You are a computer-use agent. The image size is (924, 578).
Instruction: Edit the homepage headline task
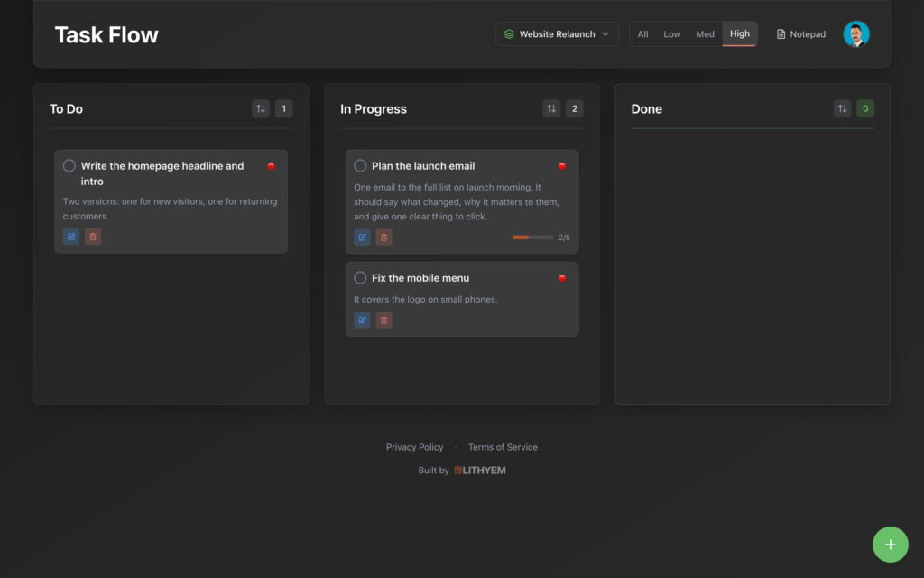pyautogui.click(x=71, y=237)
